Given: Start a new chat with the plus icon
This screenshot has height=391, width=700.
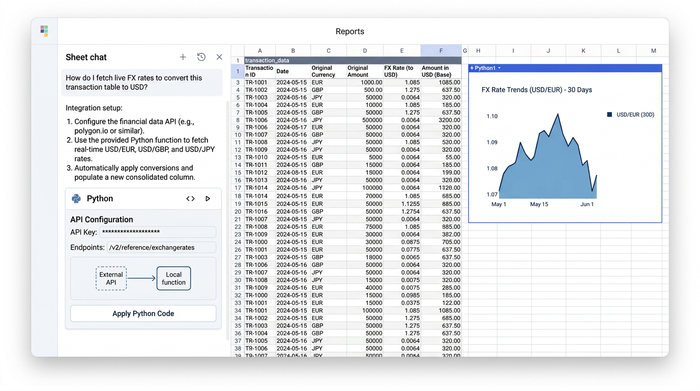Looking at the screenshot, I should [x=183, y=57].
